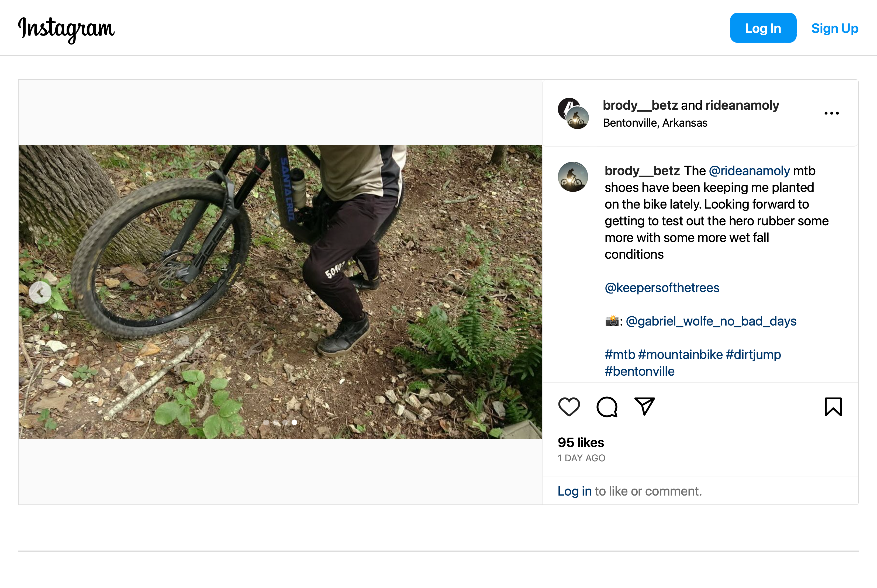Click the 'Log in' link below likes
Image resolution: width=877 pixels, height=588 pixels.
(574, 491)
